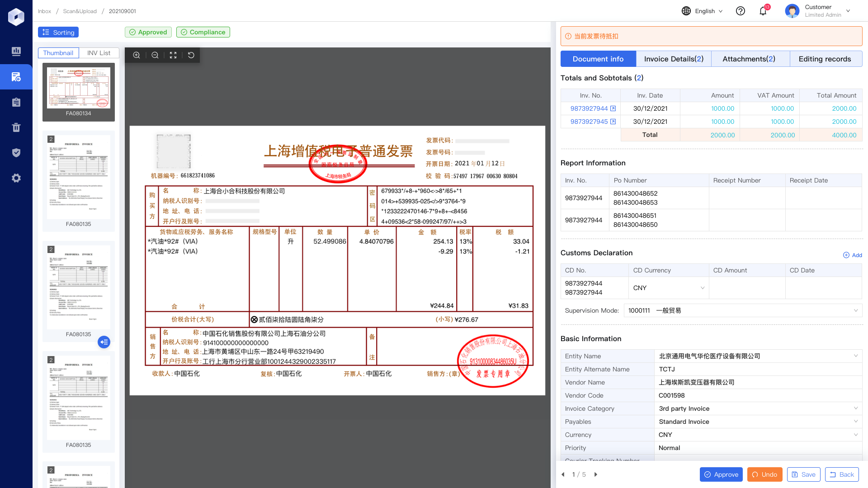This screenshot has height=488, width=868.
Task: Go to next document page arrow
Action: click(x=596, y=474)
